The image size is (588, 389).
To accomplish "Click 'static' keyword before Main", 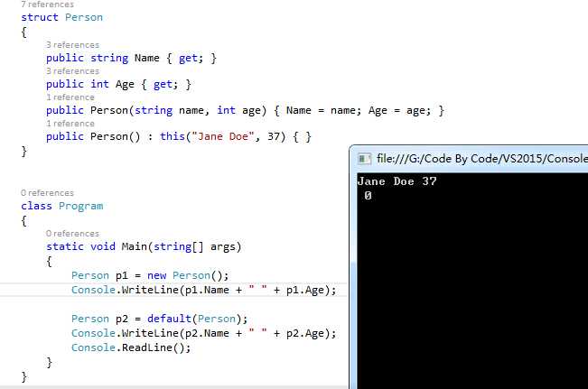I will [x=65, y=246].
